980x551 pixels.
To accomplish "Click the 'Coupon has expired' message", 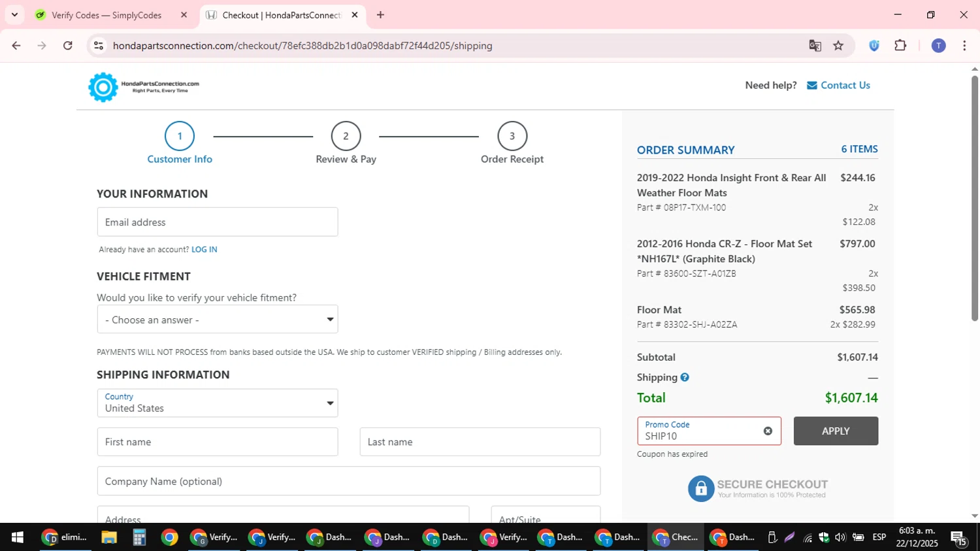I will pos(672,454).
